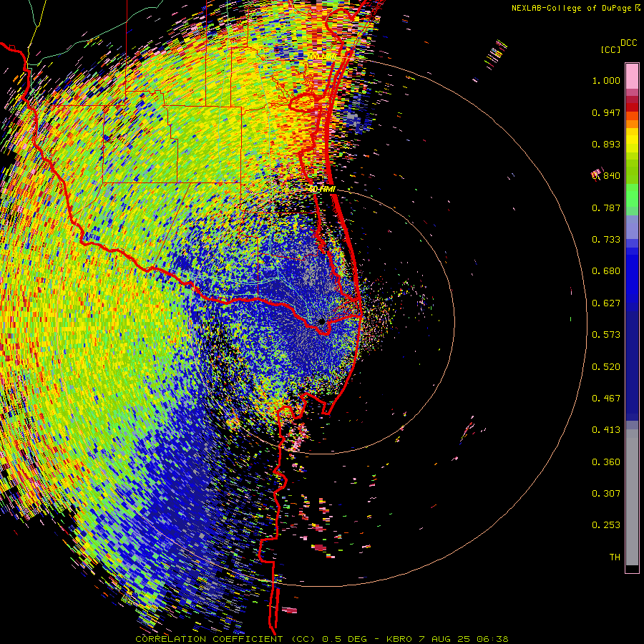This screenshot has width=644, height=644.
Task: Click the 100 NMI range ring label
Action: pyautogui.click(x=322, y=57)
